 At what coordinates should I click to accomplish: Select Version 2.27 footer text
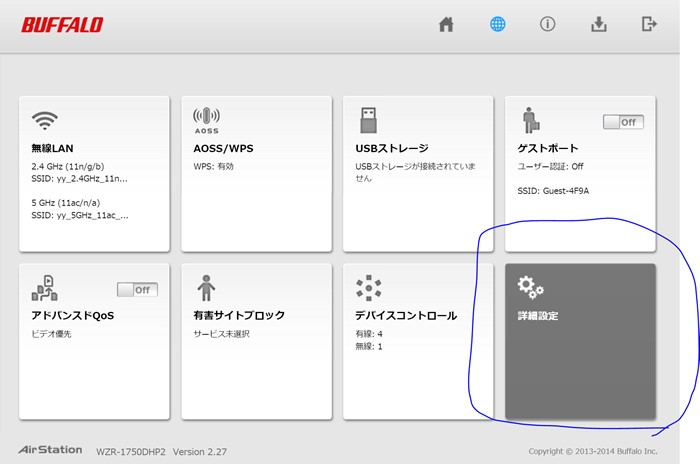pos(200,452)
